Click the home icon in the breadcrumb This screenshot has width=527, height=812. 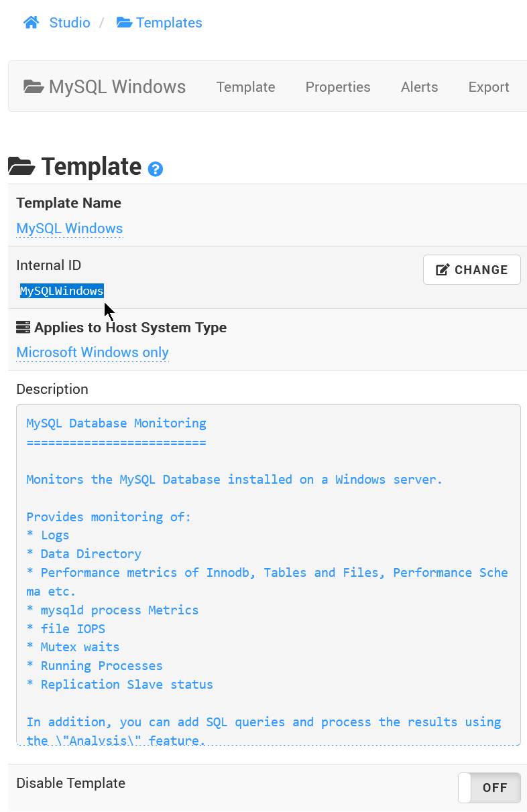[31, 22]
